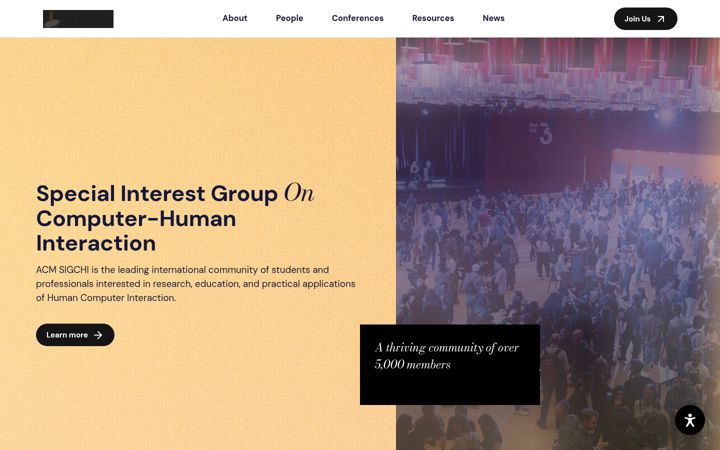Open the Conferences menu item
The image size is (720, 450).
point(357,18)
